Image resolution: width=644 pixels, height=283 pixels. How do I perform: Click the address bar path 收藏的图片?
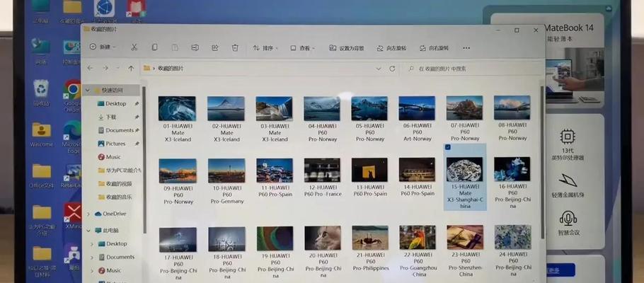click(x=171, y=69)
